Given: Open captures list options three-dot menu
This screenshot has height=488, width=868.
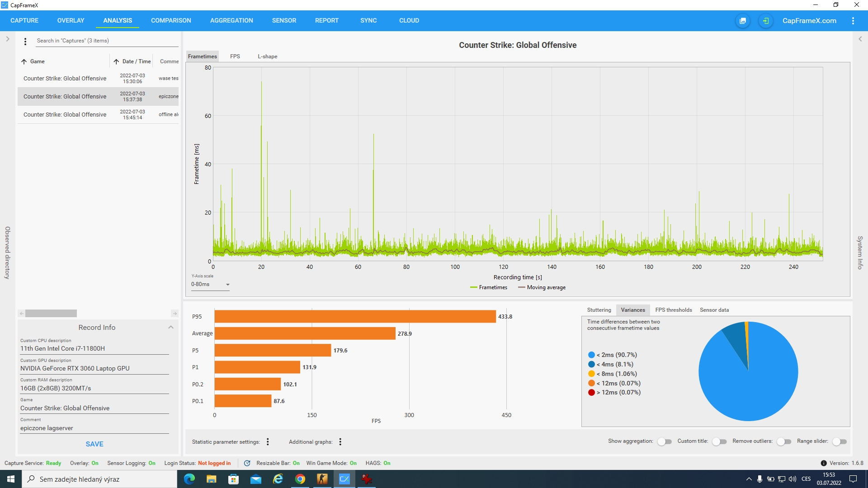Looking at the screenshot, I should pyautogui.click(x=25, y=41).
